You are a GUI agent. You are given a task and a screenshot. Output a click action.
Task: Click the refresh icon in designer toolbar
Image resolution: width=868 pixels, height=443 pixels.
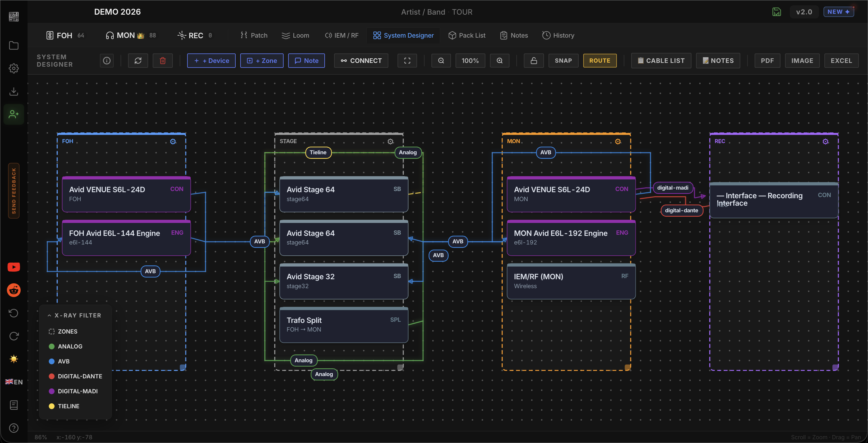[138, 61]
